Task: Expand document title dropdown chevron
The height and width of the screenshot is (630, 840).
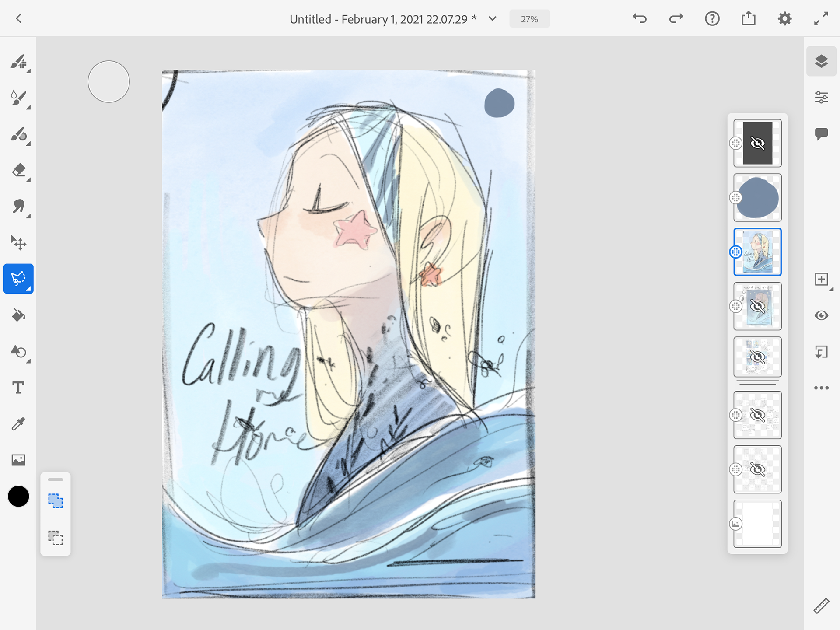Action: point(492,19)
